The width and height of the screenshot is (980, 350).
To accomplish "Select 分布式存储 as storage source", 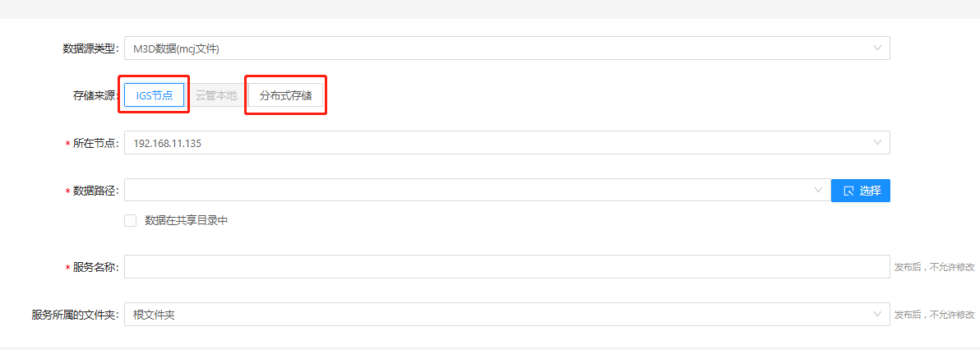I will (285, 95).
